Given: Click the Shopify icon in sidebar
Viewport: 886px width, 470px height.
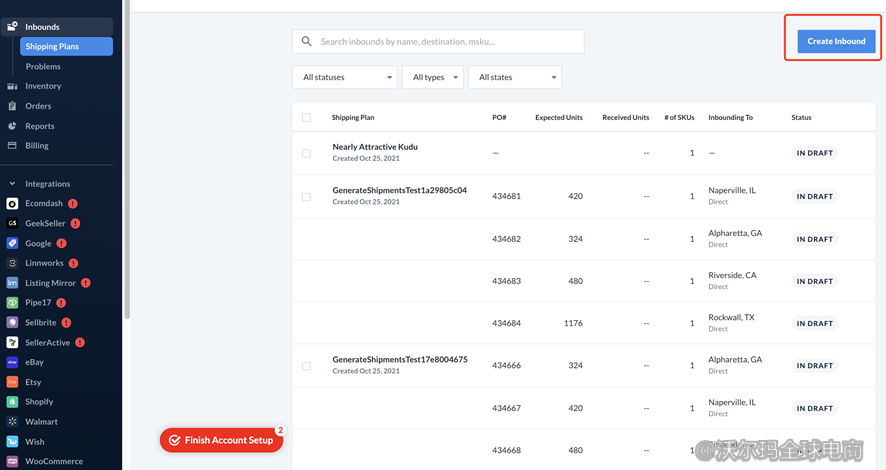Looking at the screenshot, I should [13, 402].
